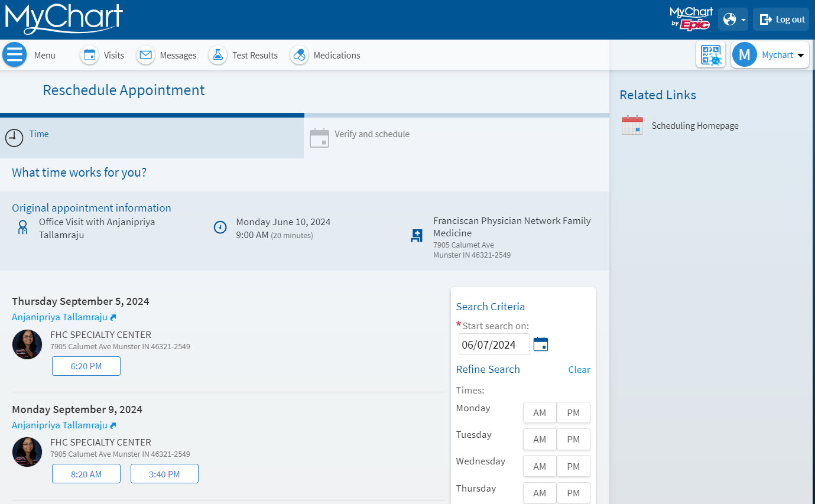Toggle Thursday AM time filter
This screenshot has width=815, height=504.
pos(540,493)
